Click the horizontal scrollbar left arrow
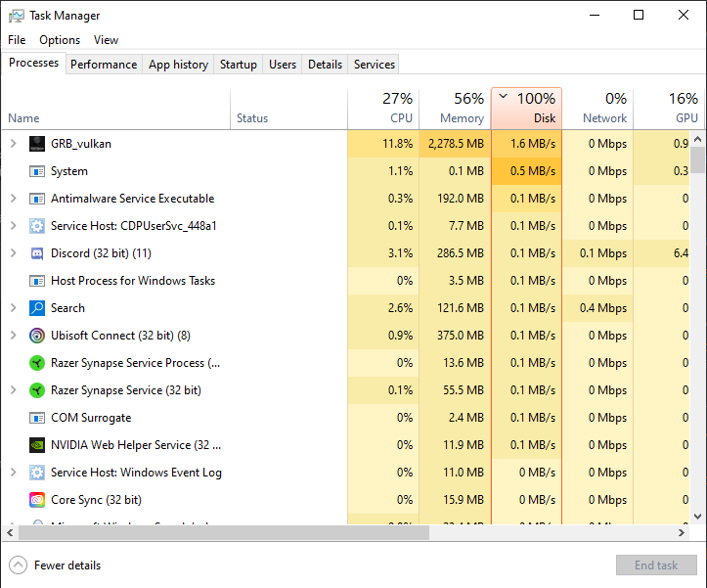The width and height of the screenshot is (707, 588). [10, 533]
